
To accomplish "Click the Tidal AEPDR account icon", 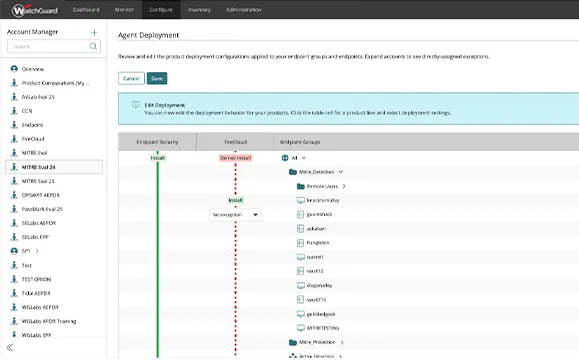I will pyautogui.click(x=14, y=293).
